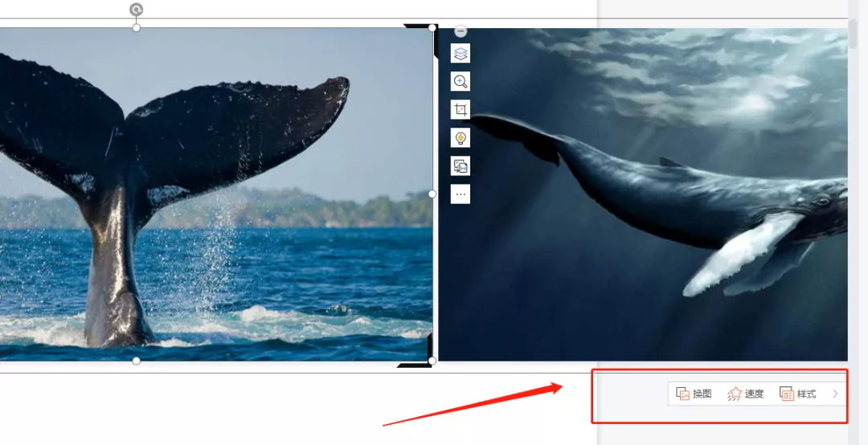This screenshot has width=868, height=445.
Task: Select the underwater humpback whale picture
Action: 643,194
